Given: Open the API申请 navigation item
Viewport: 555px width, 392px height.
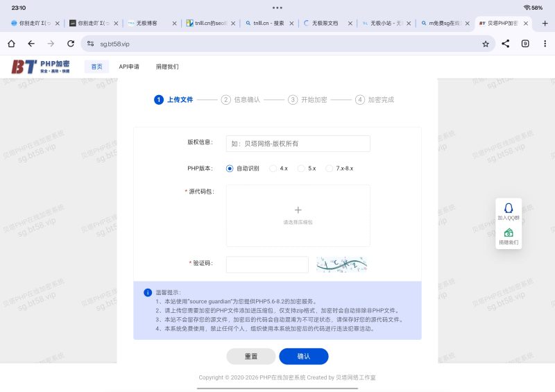Looking at the screenshot, I should pyautogui.click(x=129, y=67).
